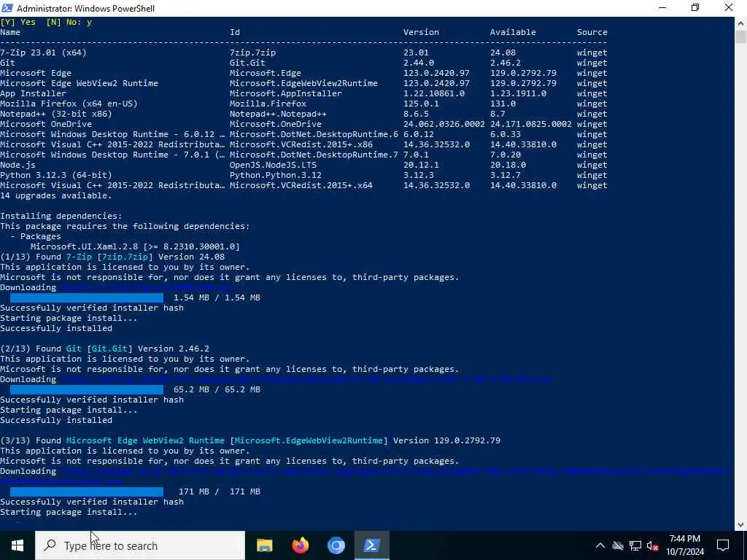
Task: Click 'Microsoft.Edge' Id cell
Action: [x=266, y=74]
